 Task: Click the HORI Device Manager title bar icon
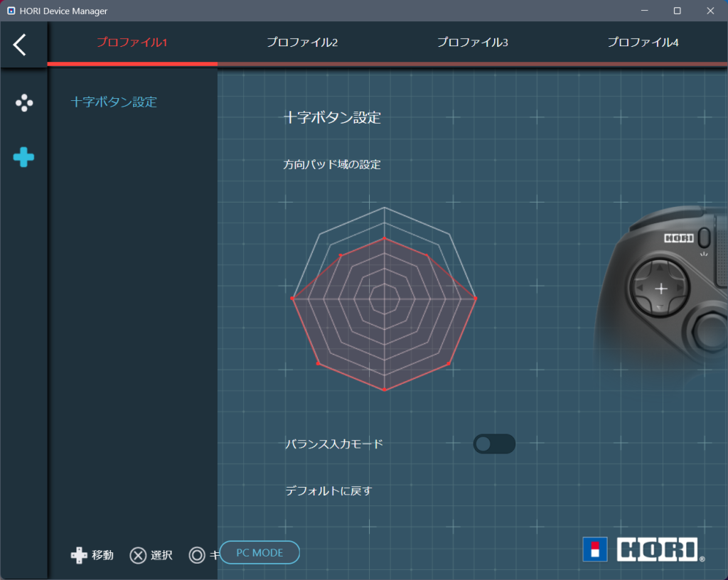pyautogui.click(x=11, y=11)
